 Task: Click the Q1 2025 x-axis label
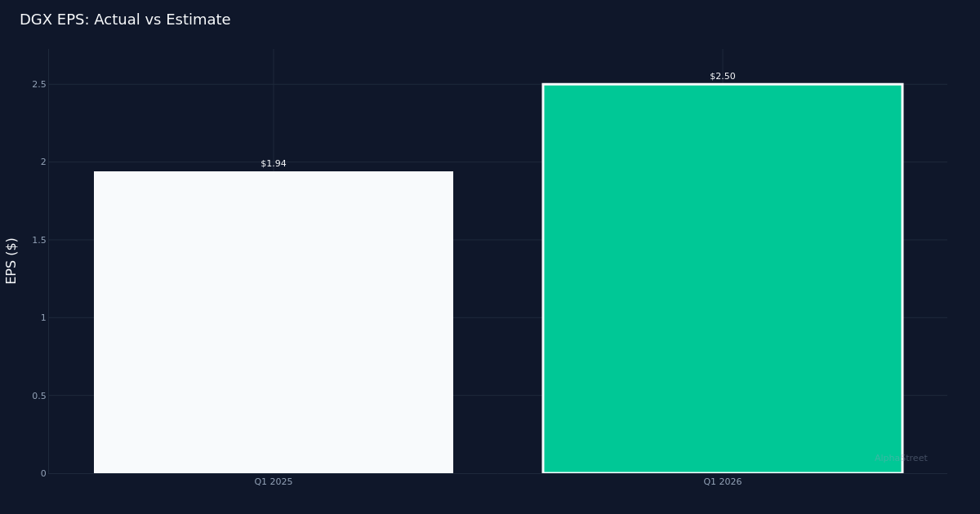[x=273, y=482]
